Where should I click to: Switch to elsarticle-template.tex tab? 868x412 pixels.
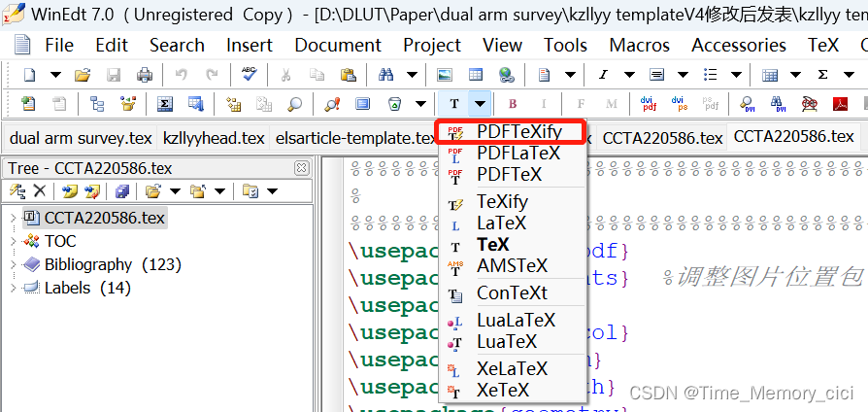click(355, 138)
